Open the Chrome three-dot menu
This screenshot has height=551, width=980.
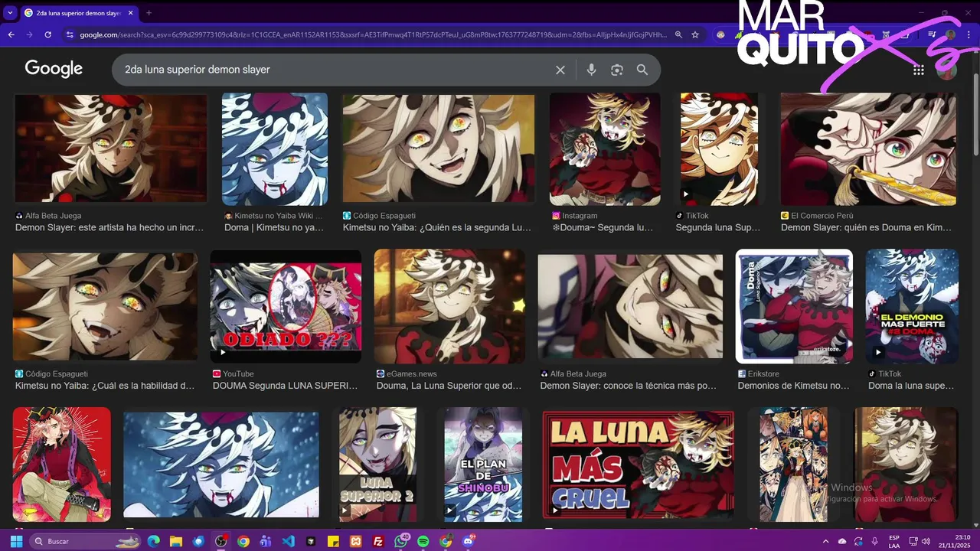tap(969, 34)
